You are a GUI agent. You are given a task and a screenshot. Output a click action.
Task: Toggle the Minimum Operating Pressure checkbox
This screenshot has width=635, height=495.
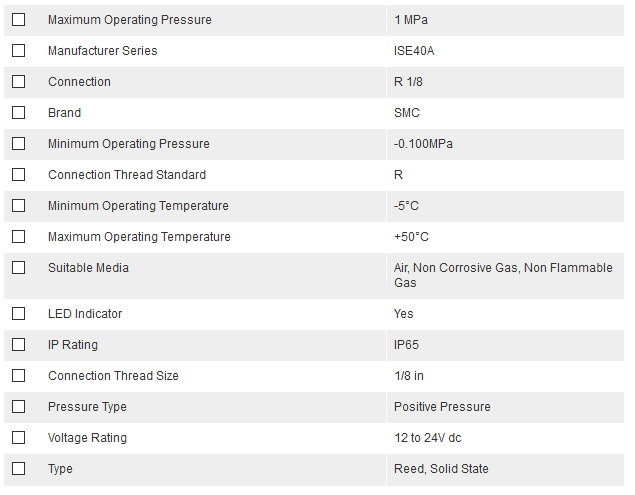[19, 143]
